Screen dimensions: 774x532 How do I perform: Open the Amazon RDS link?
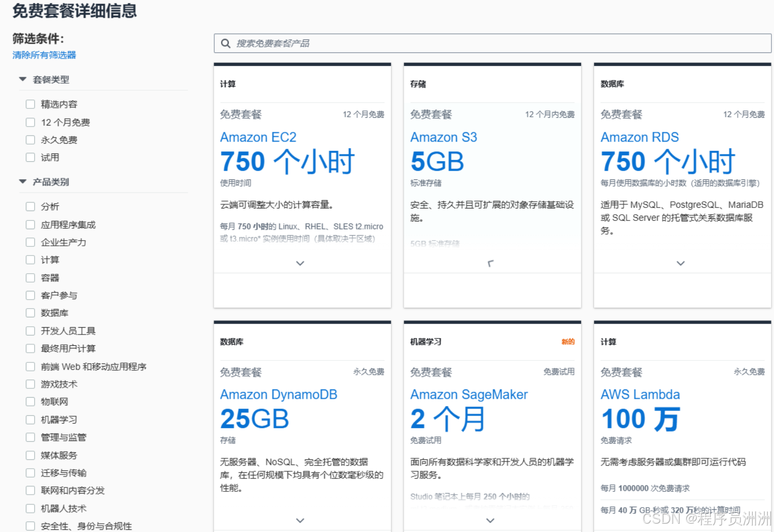[640, 137]
